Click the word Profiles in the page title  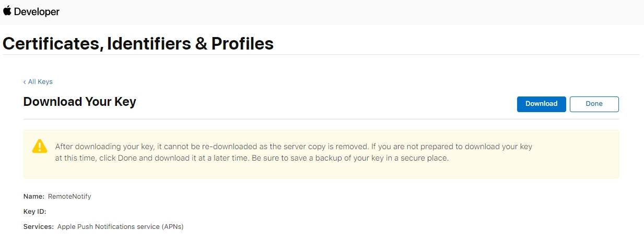click(242, 43)
